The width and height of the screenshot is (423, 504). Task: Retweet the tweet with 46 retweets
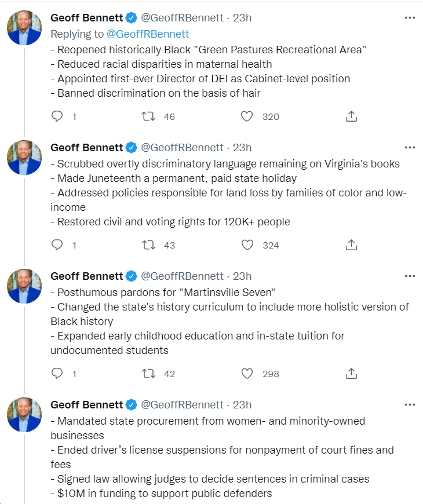[148, 116]
